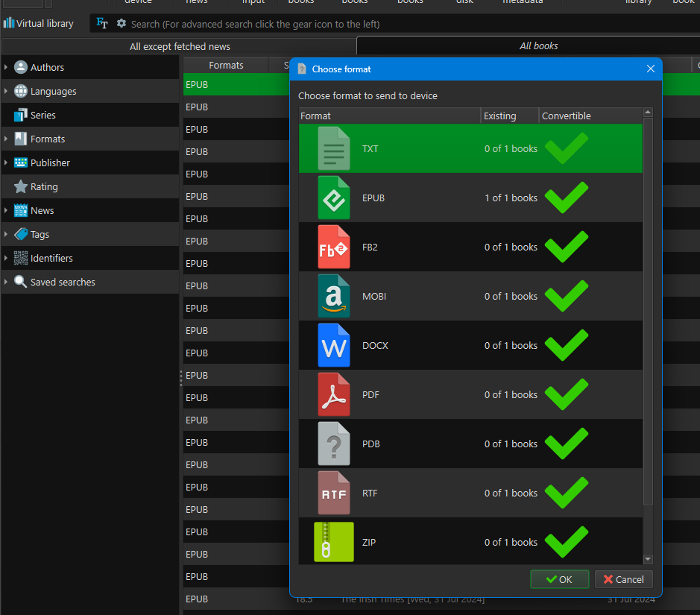This screenshot has height=615, width=700.
Task: Open advanced search via gear icon
Action: (121, 23)
